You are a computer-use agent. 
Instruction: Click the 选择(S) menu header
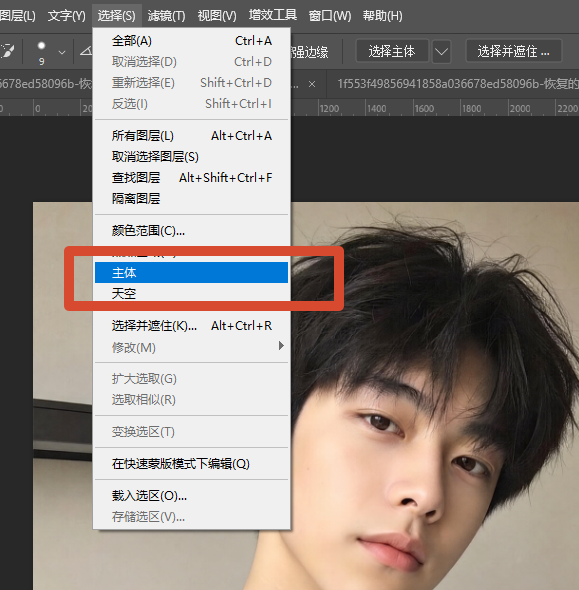[116, 16]
